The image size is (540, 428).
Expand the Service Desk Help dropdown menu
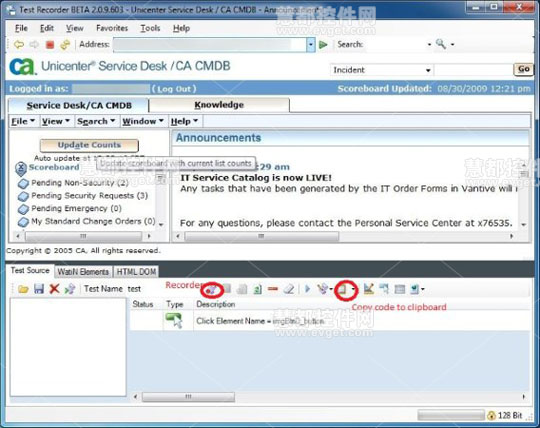tap(184, 121)
